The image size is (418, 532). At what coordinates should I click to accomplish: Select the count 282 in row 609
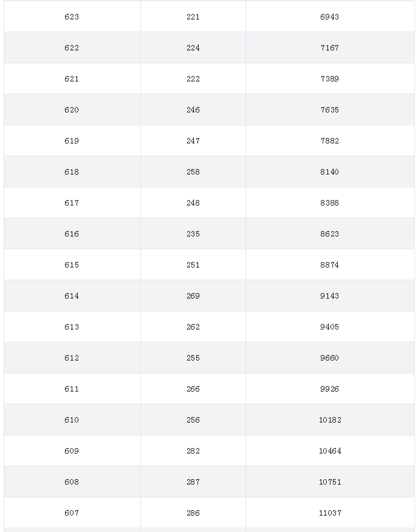(x=193, y=451)
